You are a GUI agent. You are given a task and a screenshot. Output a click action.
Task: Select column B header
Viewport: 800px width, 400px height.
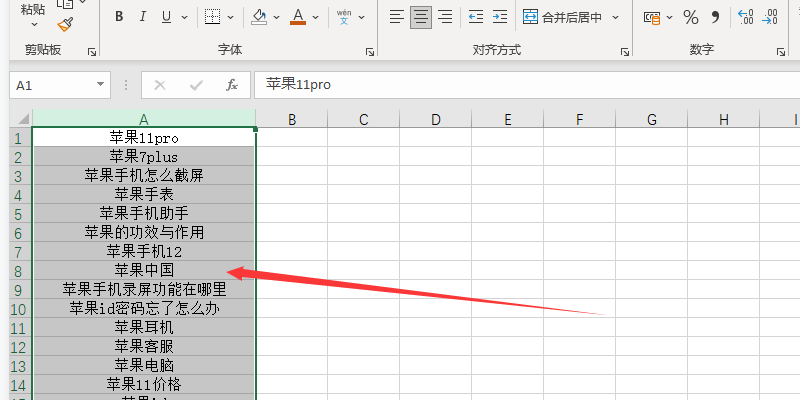point(292,119)
